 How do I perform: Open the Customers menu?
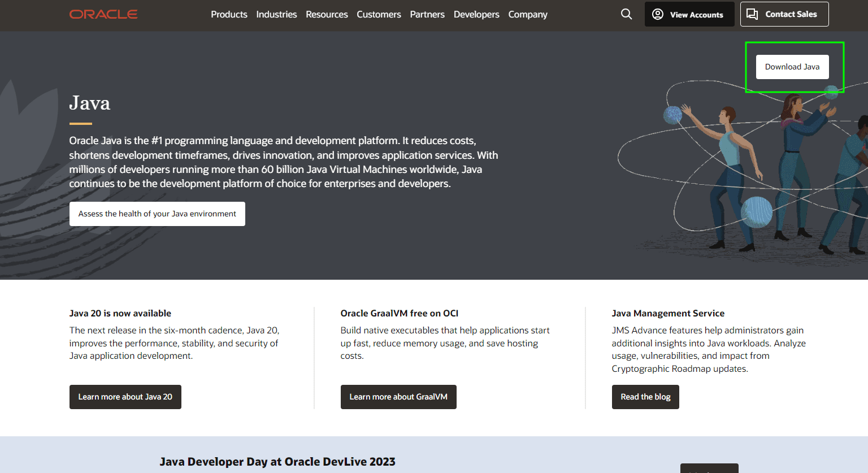pos(379,14)
